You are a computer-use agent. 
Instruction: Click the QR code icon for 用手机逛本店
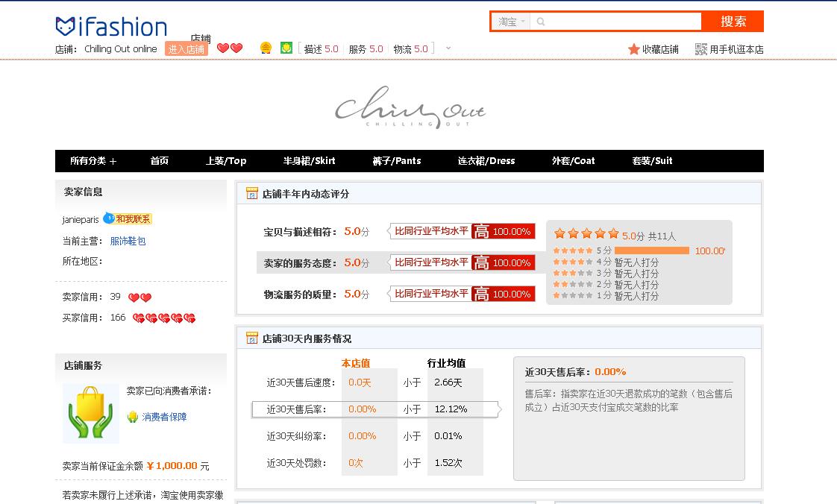click(x=701, y=49)
